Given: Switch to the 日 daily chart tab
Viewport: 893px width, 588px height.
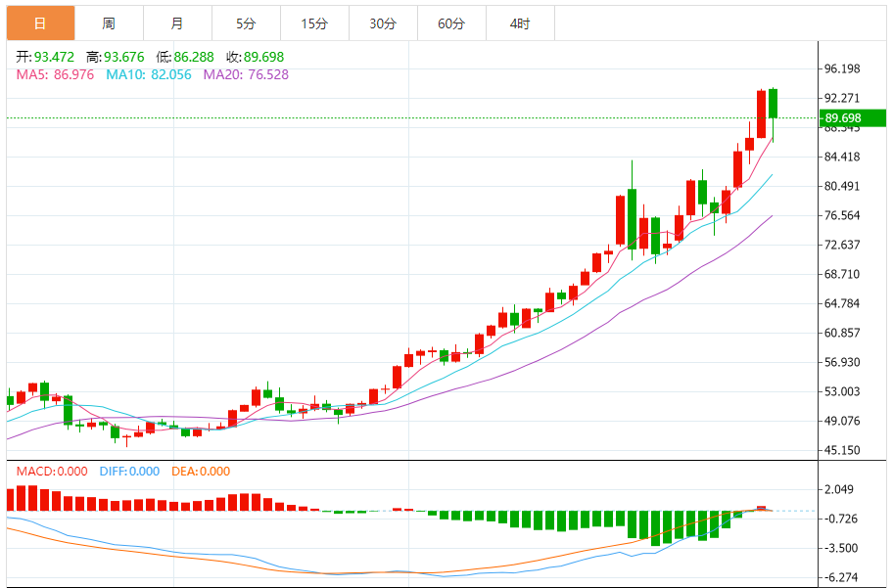Looking at the screenshot, I should coord(40,23).
